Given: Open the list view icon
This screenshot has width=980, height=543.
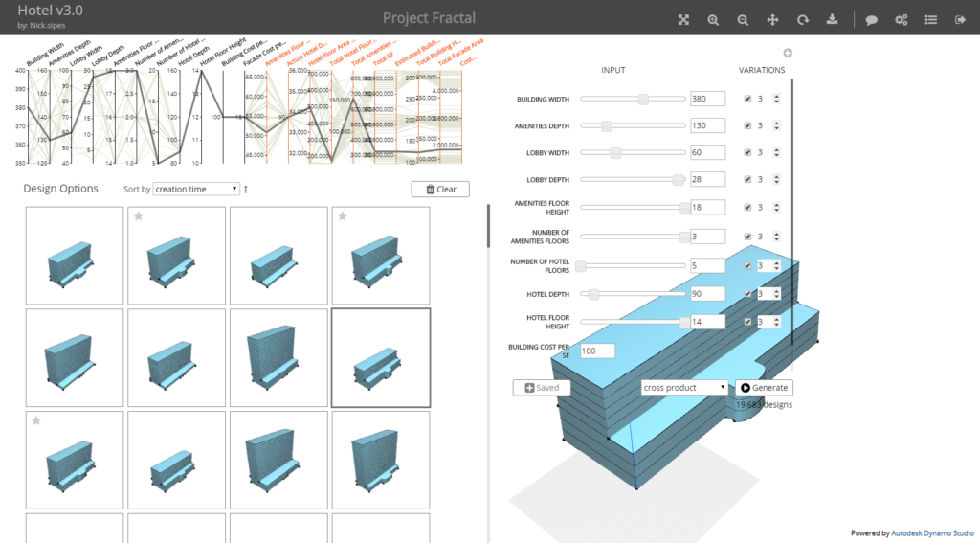Looking at the screenshot, I should click(930, 20).
